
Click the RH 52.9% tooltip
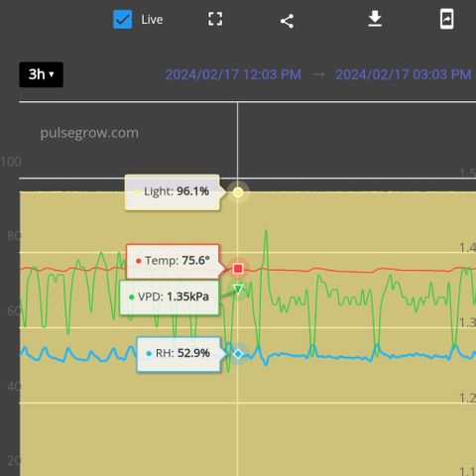[178, 354]
